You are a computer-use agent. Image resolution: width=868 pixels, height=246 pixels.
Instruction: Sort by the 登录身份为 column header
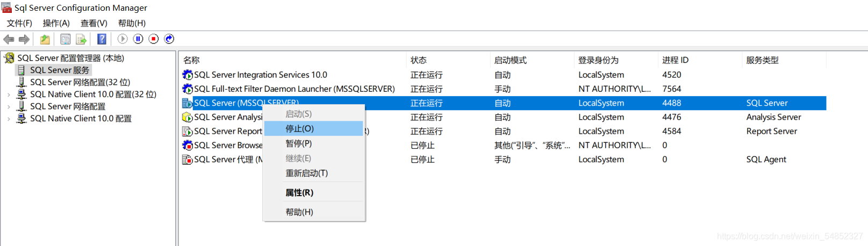pyautogui.click(x=616, y=60)
